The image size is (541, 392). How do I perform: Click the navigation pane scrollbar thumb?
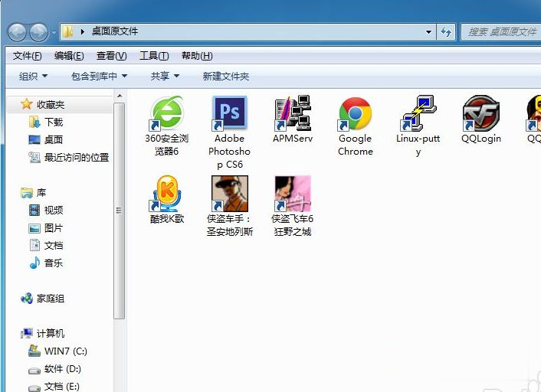pyautogui.click(x=120, y=211)
